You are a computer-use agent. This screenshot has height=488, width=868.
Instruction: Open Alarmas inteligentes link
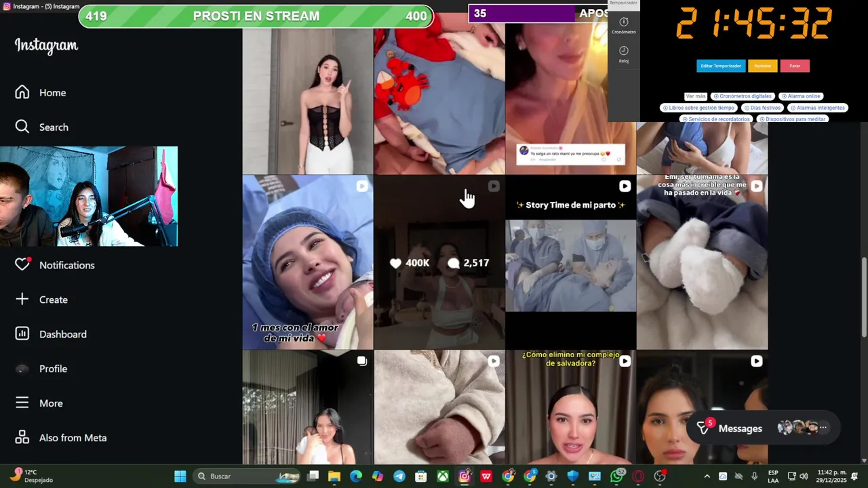pos(817,108)
